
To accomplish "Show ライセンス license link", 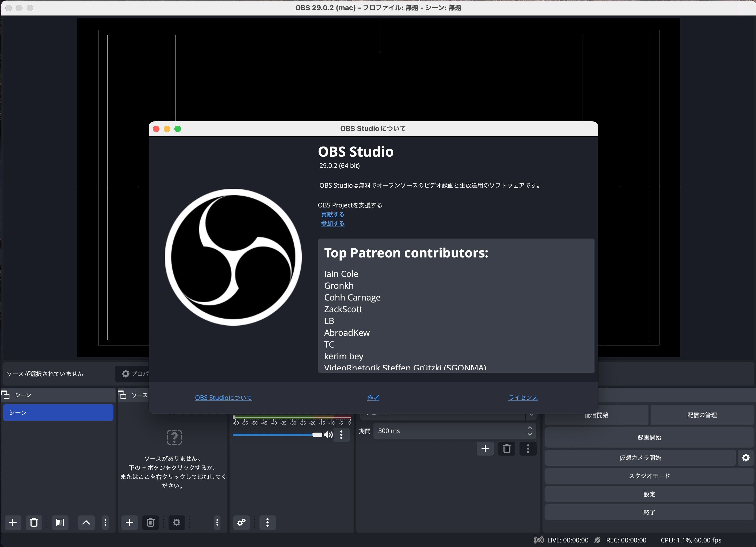I will pyautogui.click(x=523, y=398).
